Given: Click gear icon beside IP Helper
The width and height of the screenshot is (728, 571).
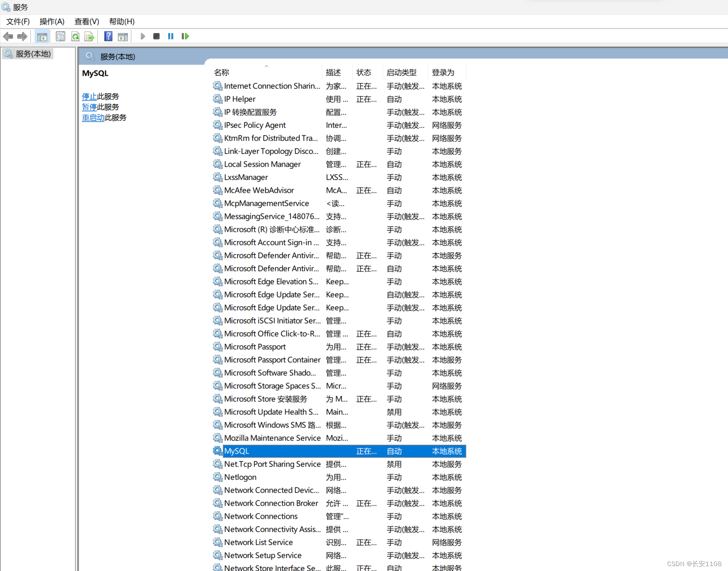Looking at the screenshot, I should (218, 99).
